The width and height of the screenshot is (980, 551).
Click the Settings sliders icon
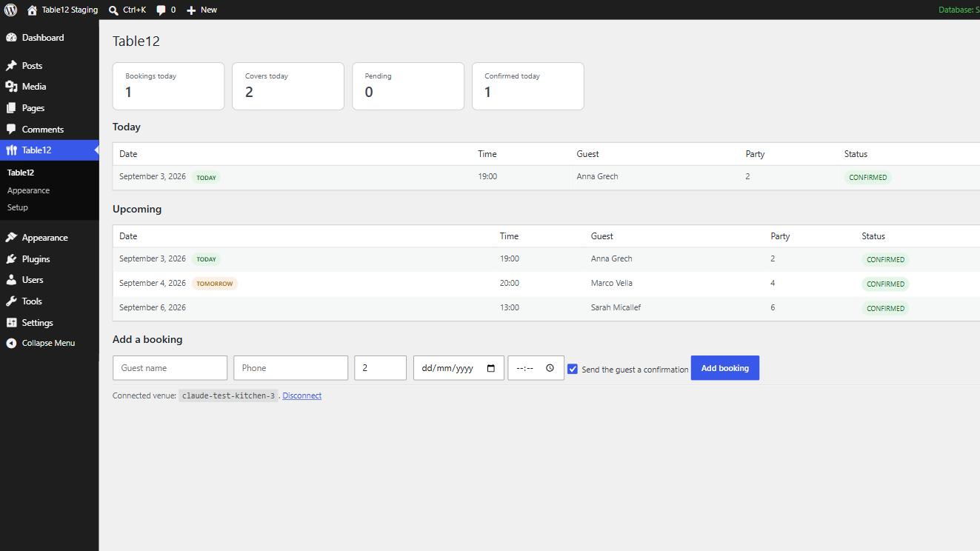coord(11,323)
